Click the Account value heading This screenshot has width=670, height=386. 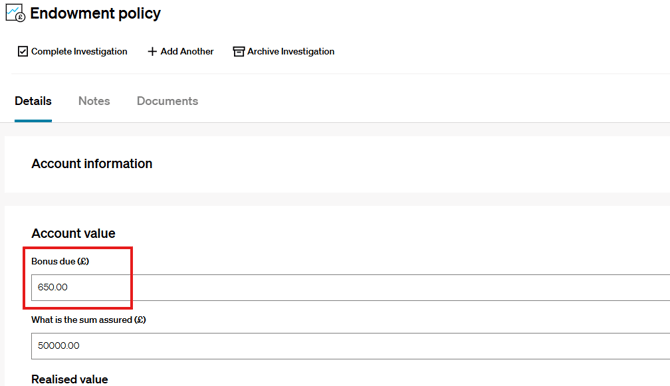(73, 233)
